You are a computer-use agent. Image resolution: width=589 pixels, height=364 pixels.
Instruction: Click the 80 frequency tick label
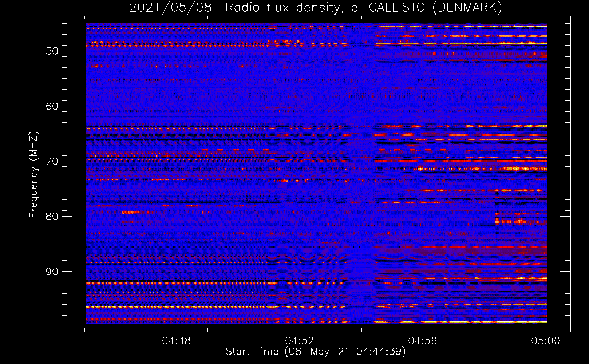pos(52,217)
